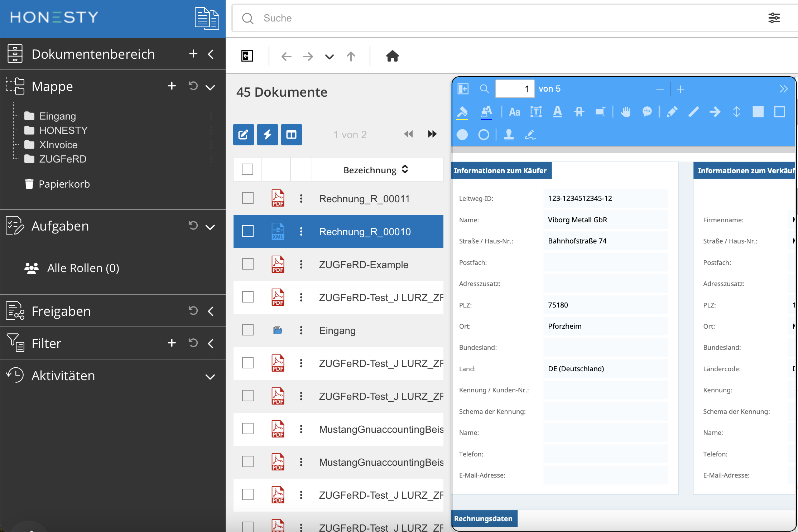This screenshot has height=532, width=798.
Task: Collapse the Aufgaben section
Action: point(210,227)
